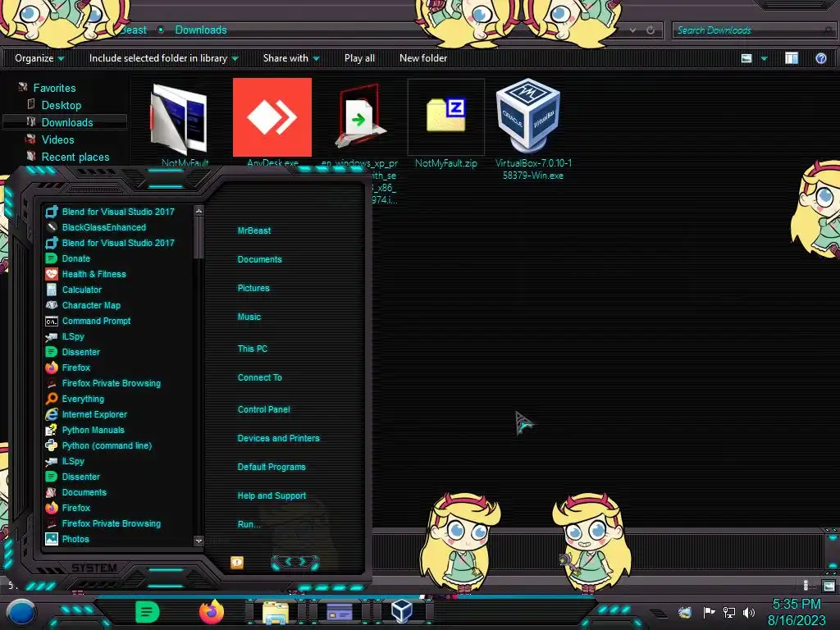Launch Command Prompt

97,321
